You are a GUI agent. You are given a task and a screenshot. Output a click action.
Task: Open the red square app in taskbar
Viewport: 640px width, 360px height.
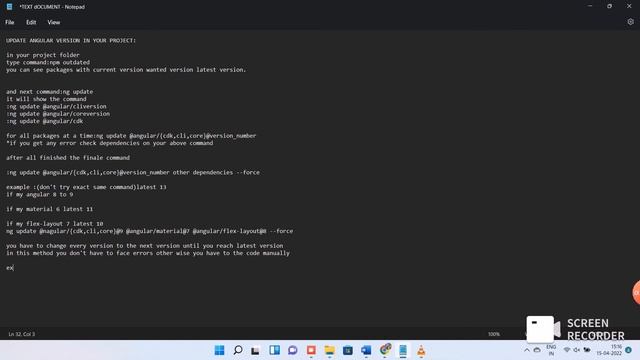(311, 350)
